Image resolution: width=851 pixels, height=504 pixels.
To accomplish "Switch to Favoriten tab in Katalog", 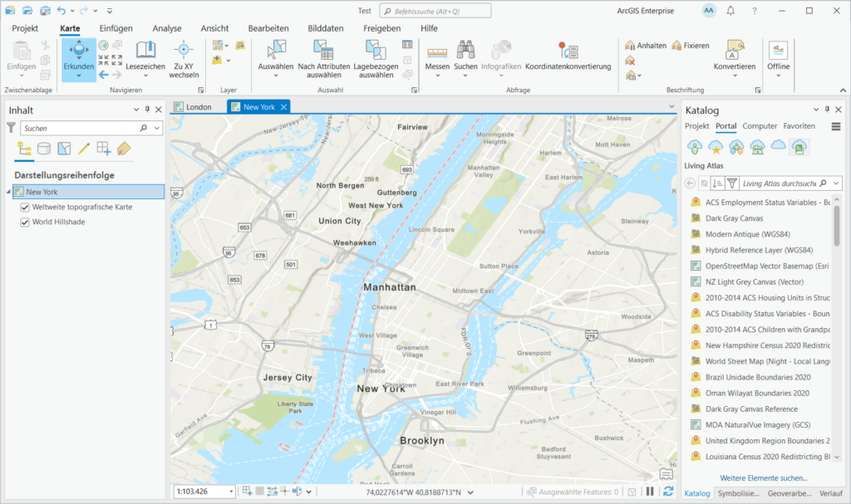I will 799,126.
